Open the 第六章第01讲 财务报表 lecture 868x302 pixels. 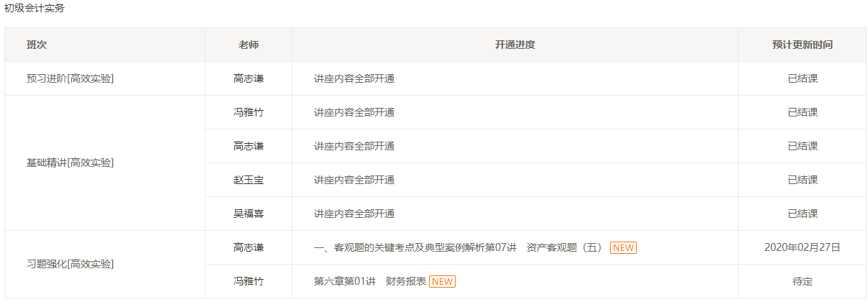(x=370, y=281)
